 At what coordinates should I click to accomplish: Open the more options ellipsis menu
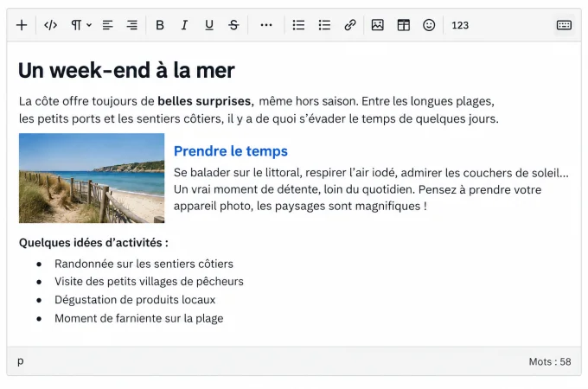(x=266, y=25)
